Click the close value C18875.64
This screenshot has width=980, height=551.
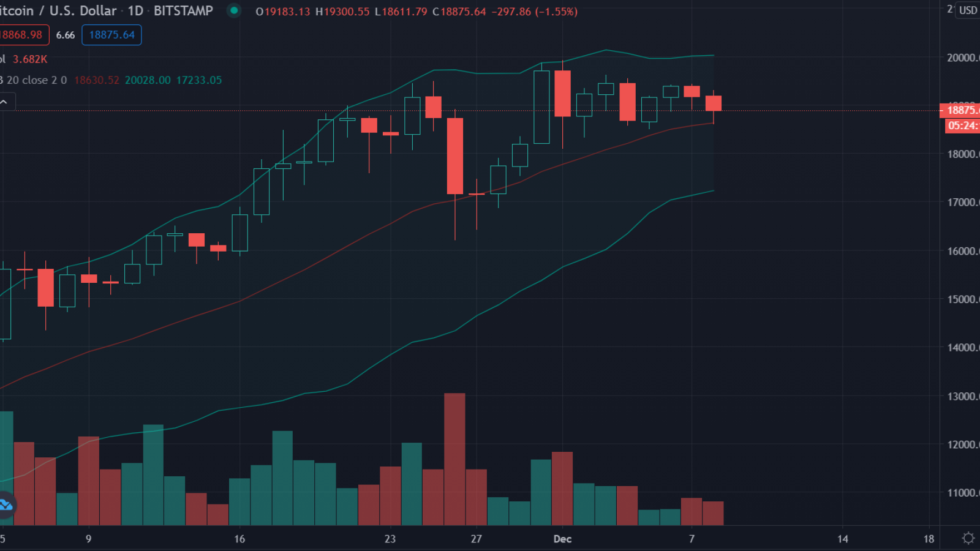459,12
